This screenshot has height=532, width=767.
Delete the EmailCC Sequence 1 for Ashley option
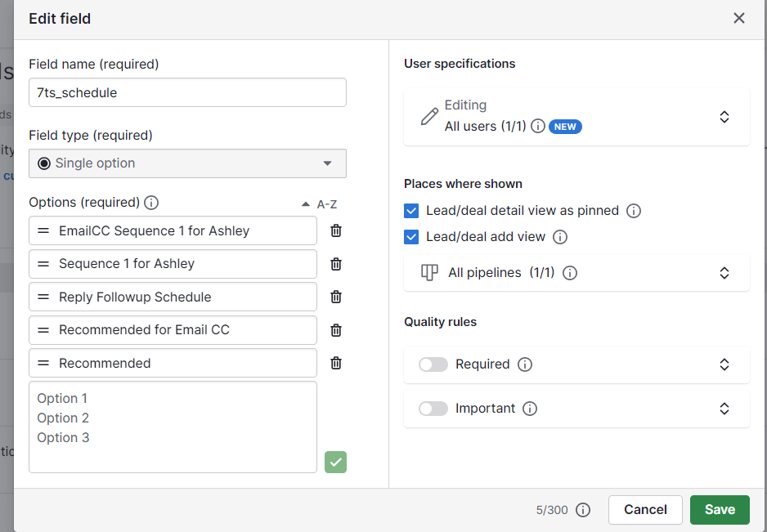[335, 231]
